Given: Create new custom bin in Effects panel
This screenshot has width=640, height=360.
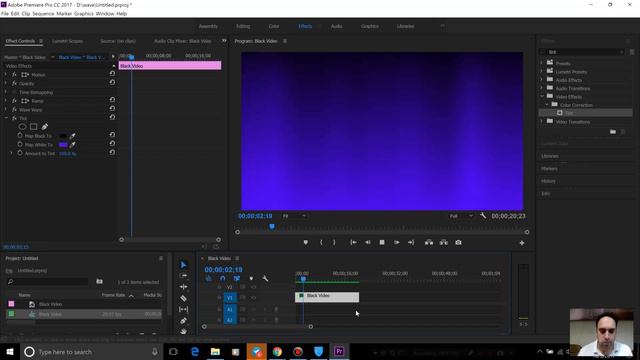Looking at the screenshot, I should tap(613, 132).
